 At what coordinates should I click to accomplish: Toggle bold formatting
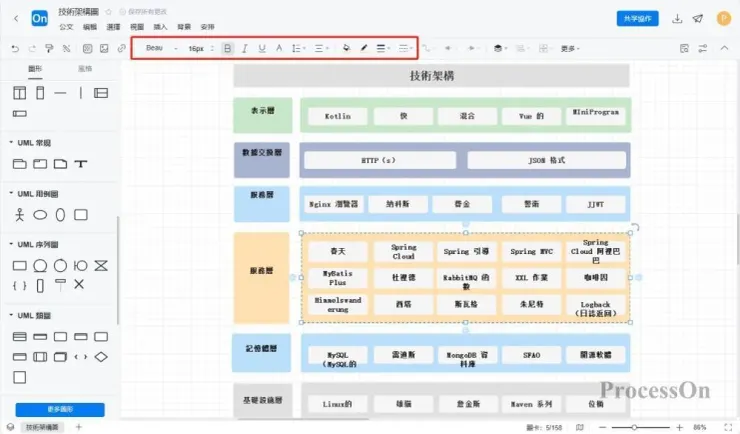click(227, 48)
